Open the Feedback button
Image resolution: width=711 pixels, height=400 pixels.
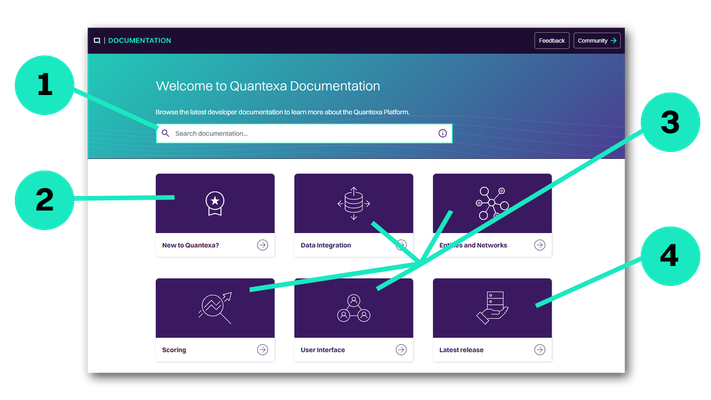(552, 41)
